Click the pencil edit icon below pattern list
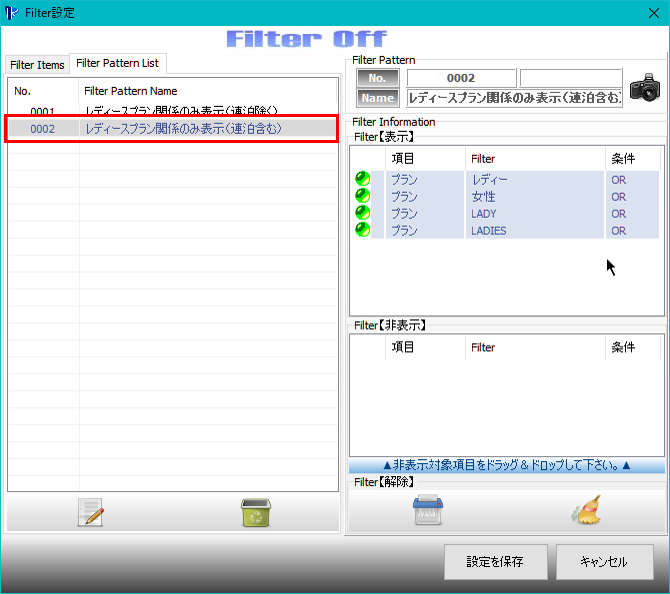 pyautogui.click(x=91, y=514)
